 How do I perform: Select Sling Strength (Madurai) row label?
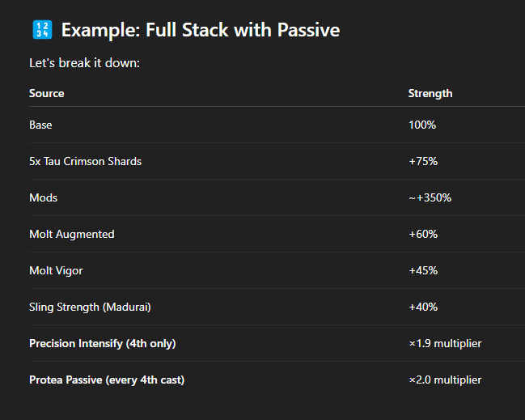click(x=90, y=308)
